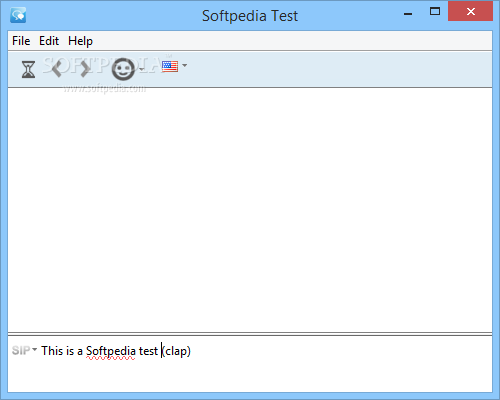Open the File menu

coord(21,41)
